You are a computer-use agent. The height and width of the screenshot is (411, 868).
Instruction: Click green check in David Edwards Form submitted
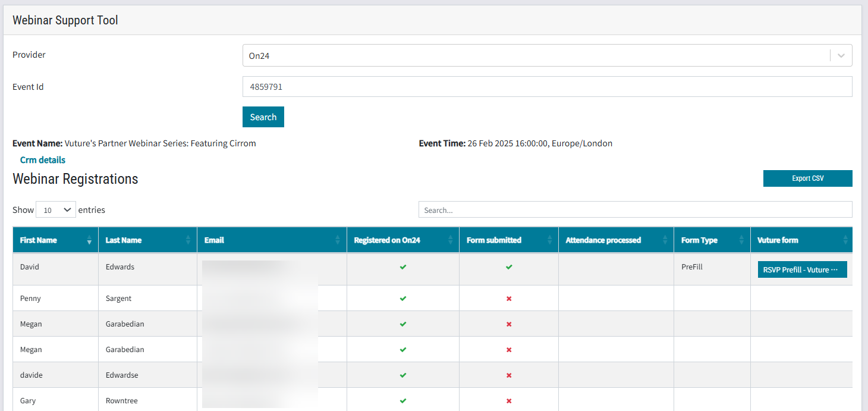pyautogui.click(x=509, y=267)
